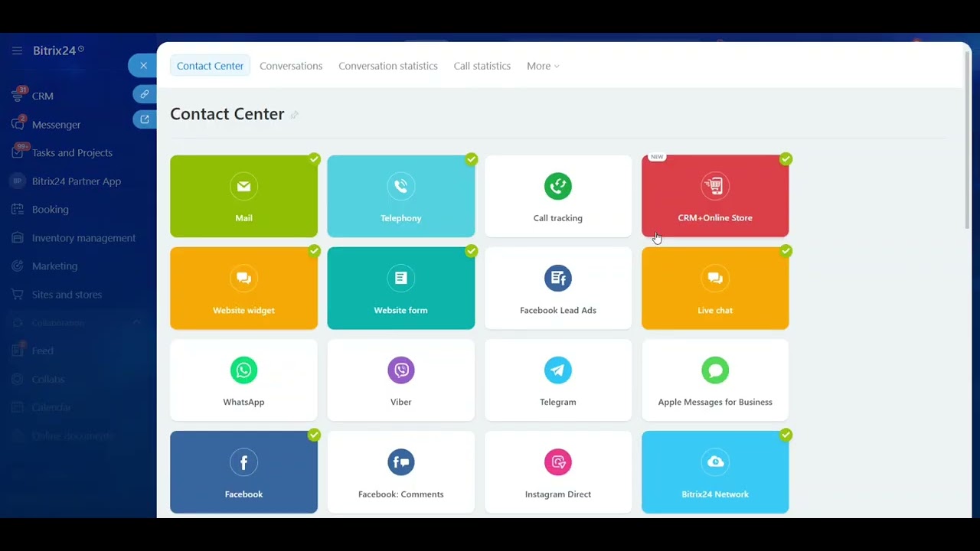Open the Bitrix24 Network tile

pyautogui.click(x=715, y=472)
